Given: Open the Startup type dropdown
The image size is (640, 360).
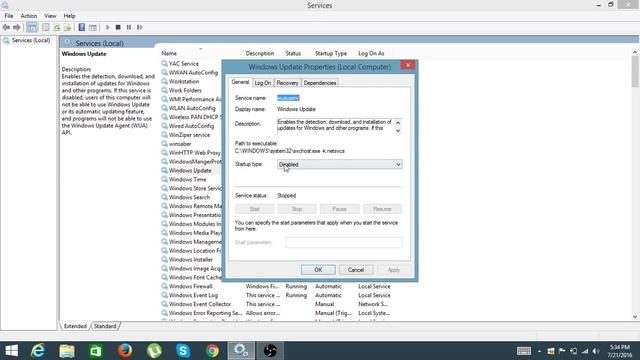Looking at the screenshot, I should coord(340,164).
